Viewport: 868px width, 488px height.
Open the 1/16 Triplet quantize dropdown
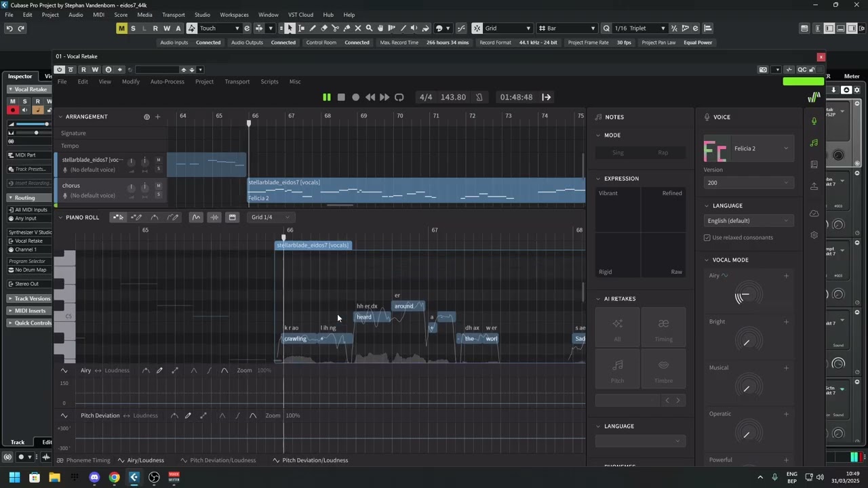(x=639, y=28)
